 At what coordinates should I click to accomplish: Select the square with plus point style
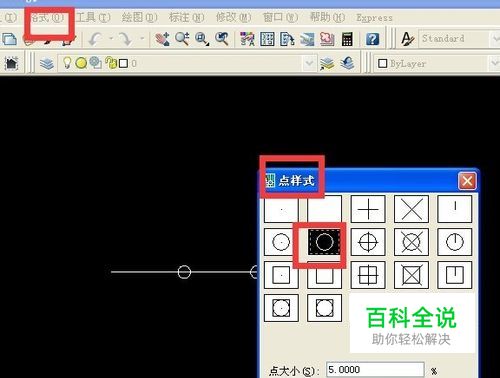click(x=368, y=275)
